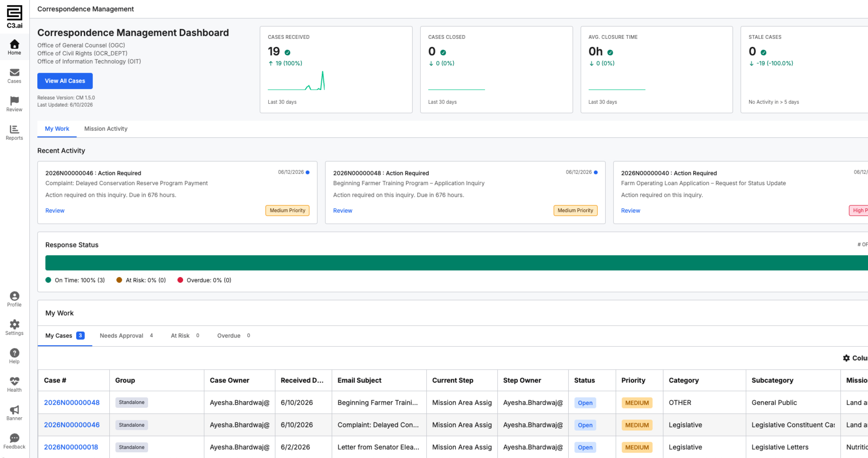The image size is (868, 458).
Task: Click the Avg. Closure Time check icon
Action: (x=610, y=53)
